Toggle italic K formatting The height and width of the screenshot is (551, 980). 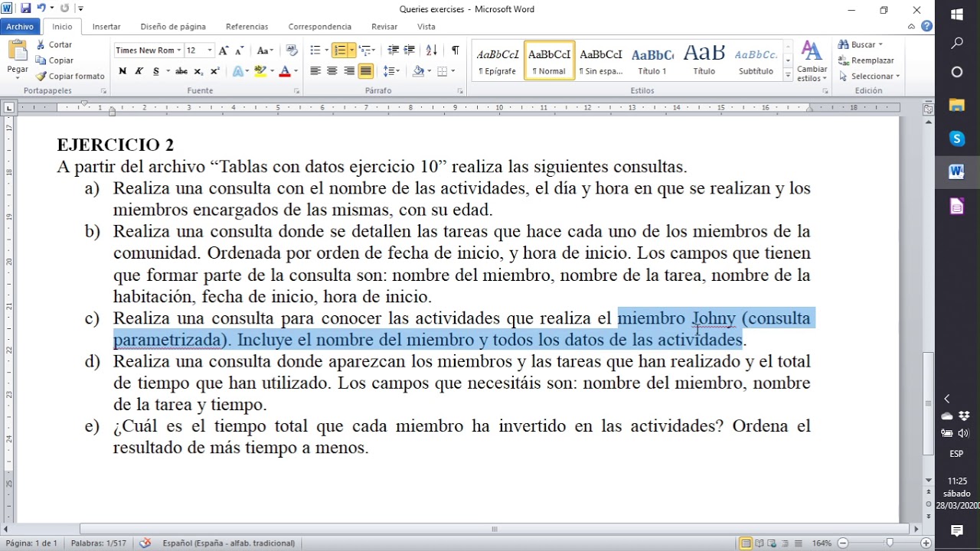click(x=139, y=71)
